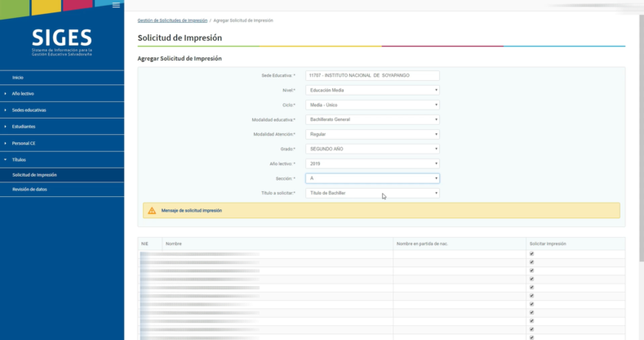
Task: Toggle second student's Solicitar Impresión checkbox
Action: coord(531,262)
